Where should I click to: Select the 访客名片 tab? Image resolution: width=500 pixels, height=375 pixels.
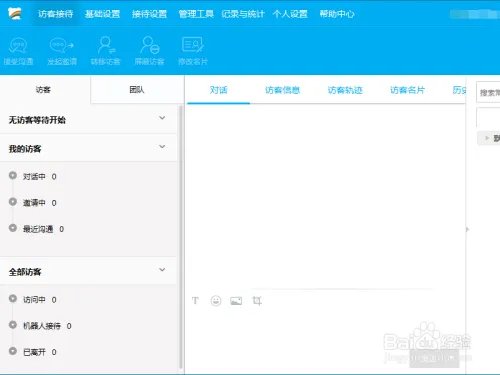[x=407, y=90]
